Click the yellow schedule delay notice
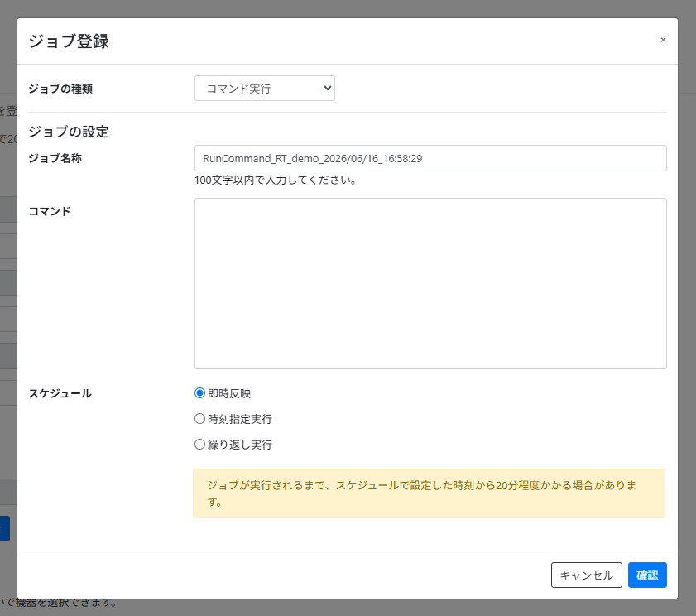The width and height of the screenshot is (696, 616). 429,493
